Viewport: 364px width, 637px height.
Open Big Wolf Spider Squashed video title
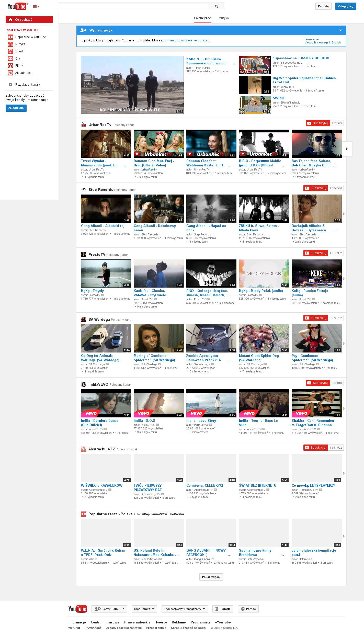pos(304,80)
